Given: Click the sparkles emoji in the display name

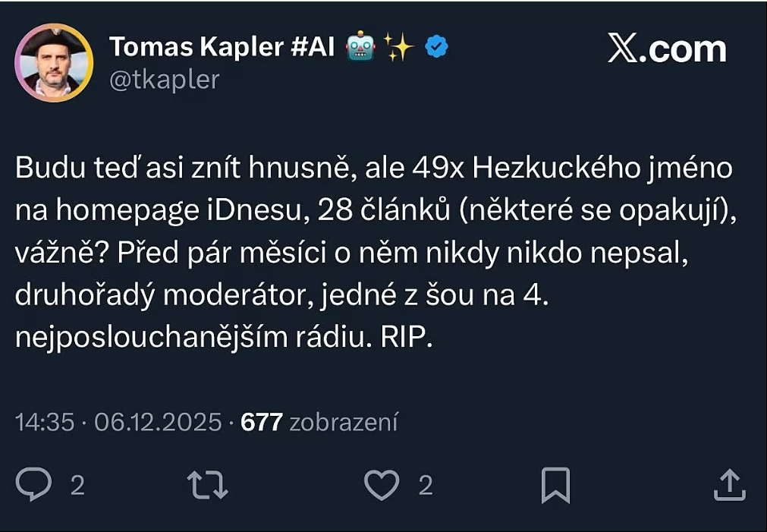Looking at the screenshot, I should pyautogui.click(x=398, y=48).
